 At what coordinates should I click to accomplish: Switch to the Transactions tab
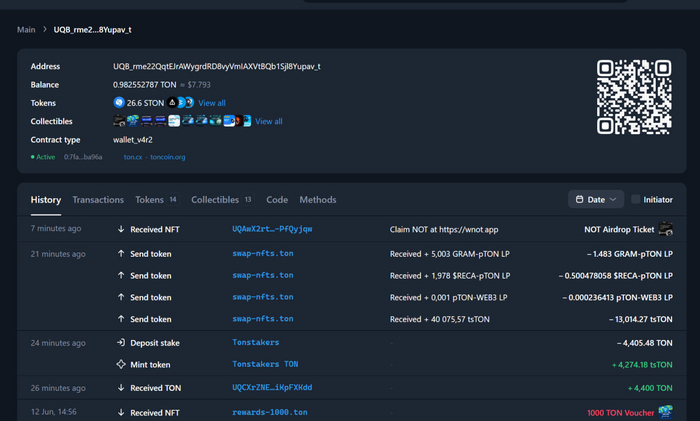98,200
